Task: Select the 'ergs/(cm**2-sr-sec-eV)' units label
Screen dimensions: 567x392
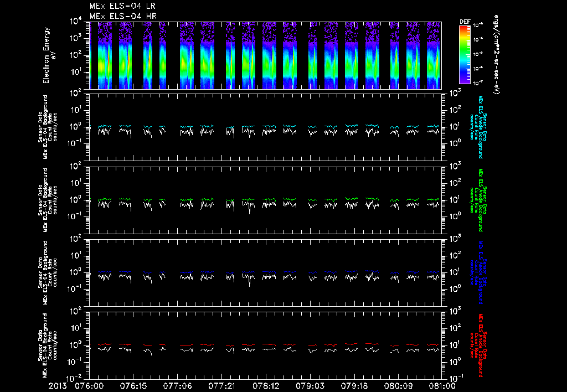Action: tap(497, 55)
